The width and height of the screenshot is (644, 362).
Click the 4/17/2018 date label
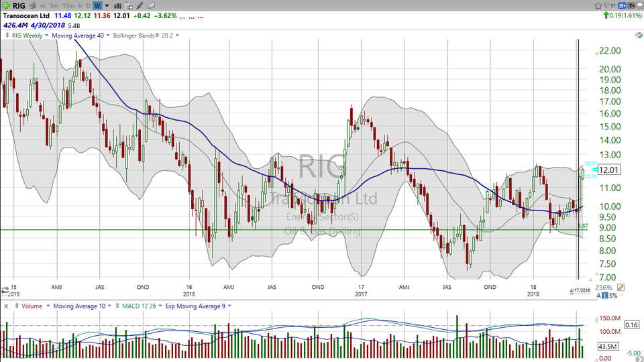[580, 290]
